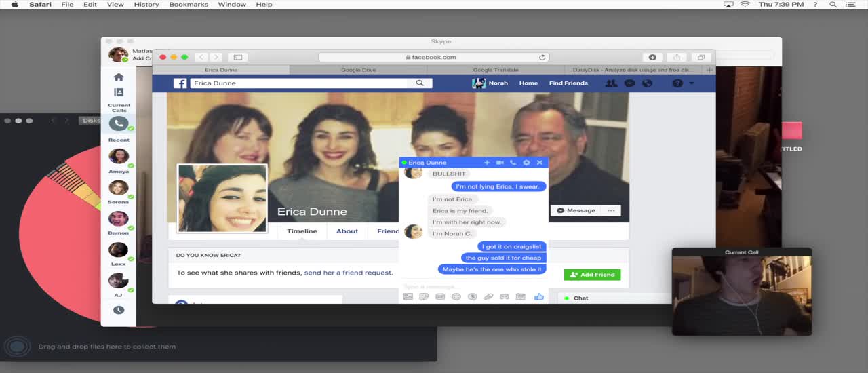
Task: Click the Facebook logo
Action: (x=180, y=83)
